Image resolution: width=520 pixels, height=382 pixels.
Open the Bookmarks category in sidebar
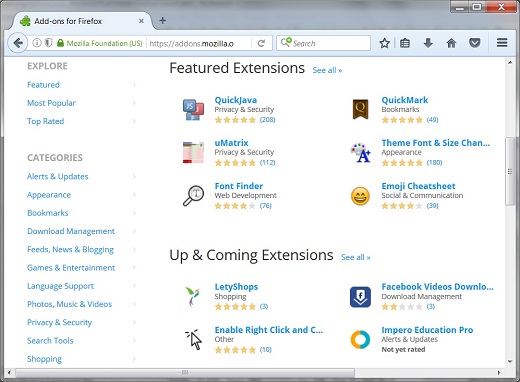tap(48, 213)
